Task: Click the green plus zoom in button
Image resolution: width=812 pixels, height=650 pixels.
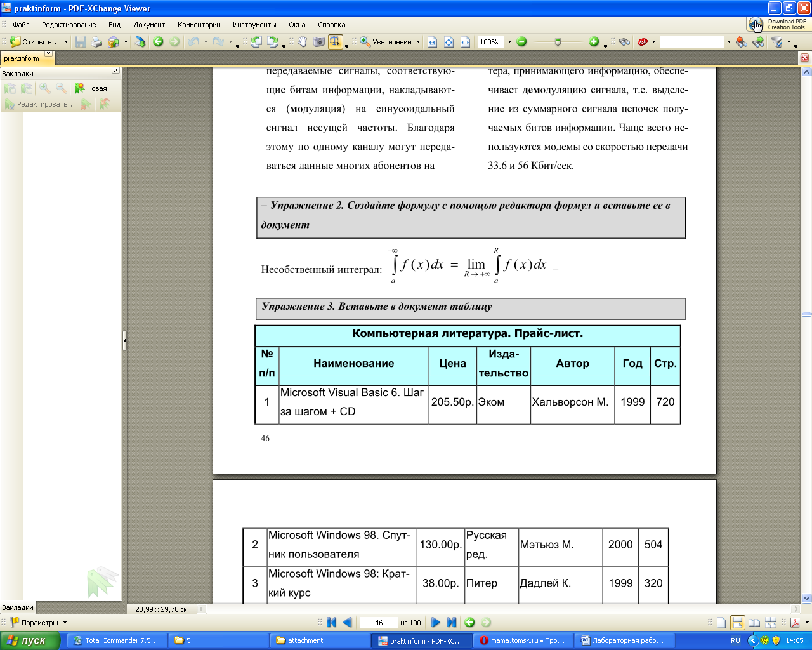Action: point(594,42)
